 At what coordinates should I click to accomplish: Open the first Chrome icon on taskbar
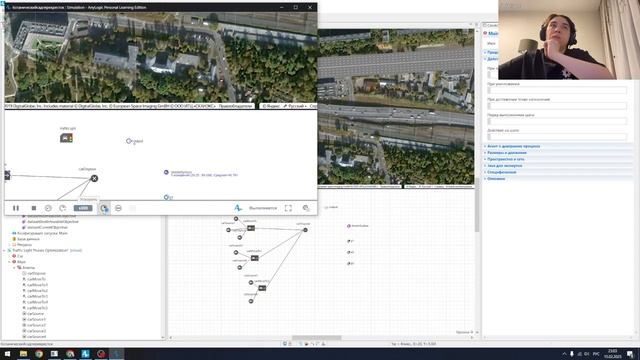coord(39,354)
